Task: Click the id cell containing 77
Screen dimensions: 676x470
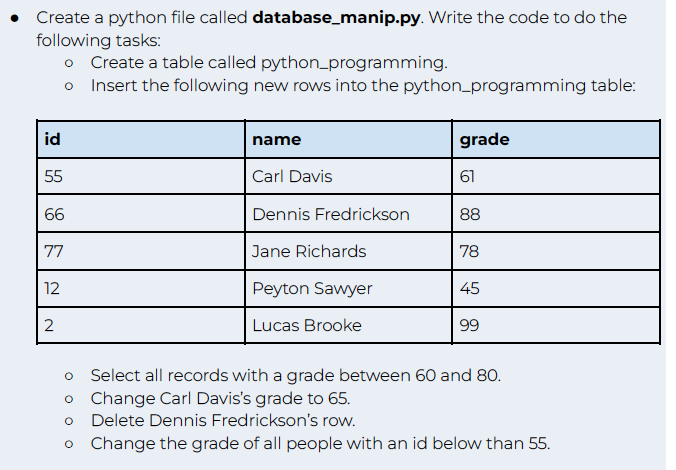Action: (141, 251)
